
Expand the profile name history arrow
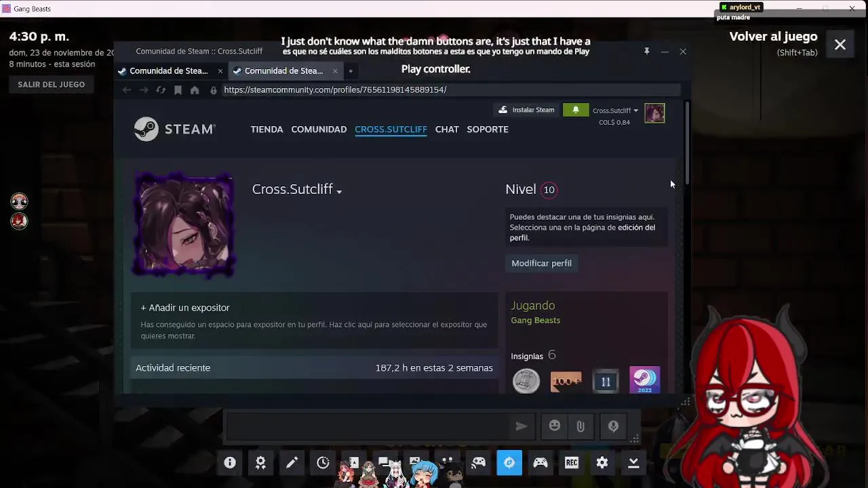(x=339, y=192)
